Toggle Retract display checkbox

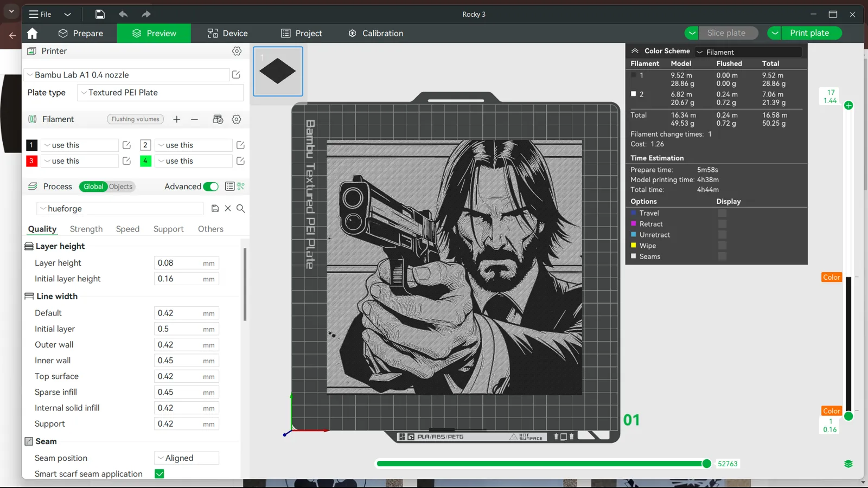722,224
